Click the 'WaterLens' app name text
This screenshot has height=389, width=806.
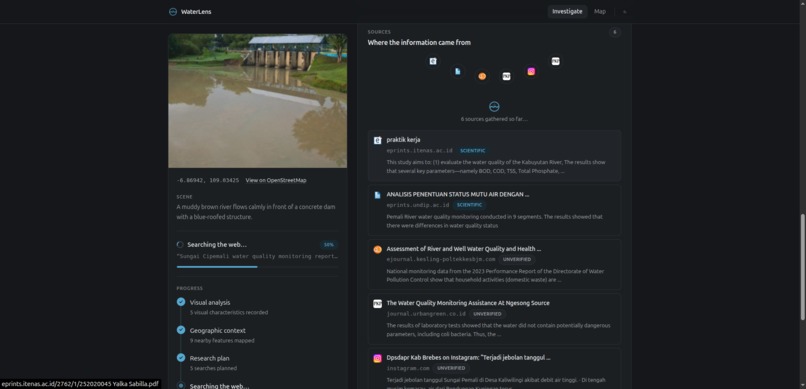196,12
